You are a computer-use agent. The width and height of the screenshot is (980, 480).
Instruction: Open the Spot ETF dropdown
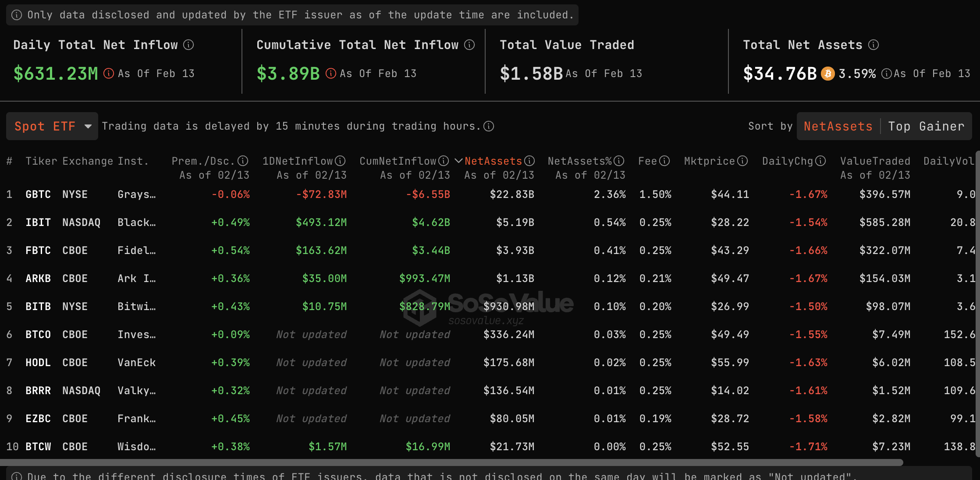pos(52,126)
